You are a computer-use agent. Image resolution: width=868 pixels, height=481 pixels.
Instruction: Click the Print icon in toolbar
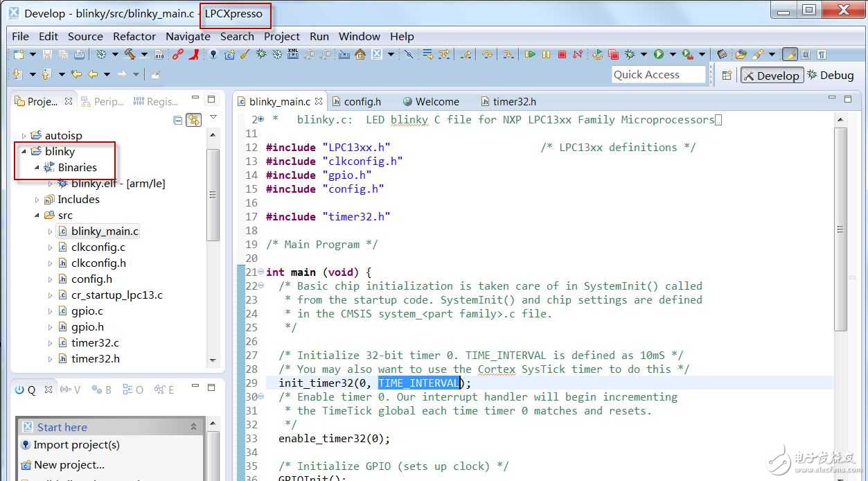point(79,54)
